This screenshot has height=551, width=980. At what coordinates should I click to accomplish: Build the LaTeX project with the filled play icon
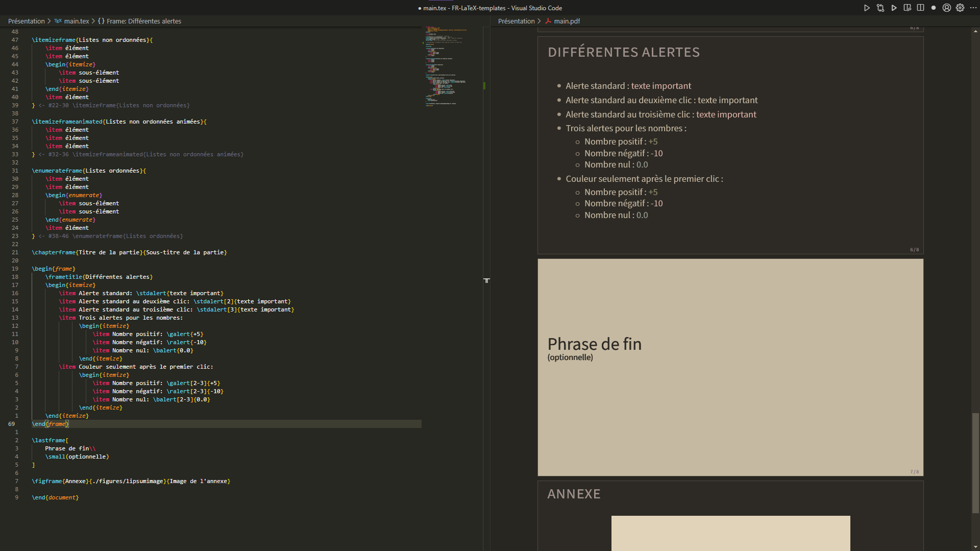[894, 8]
